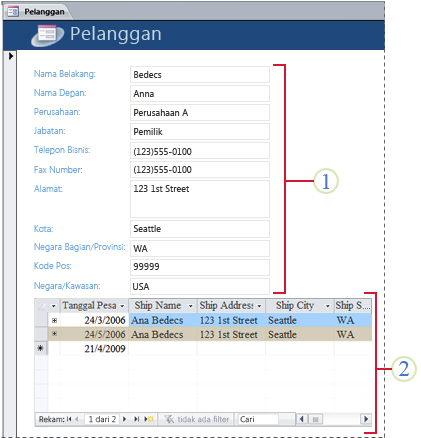421x438 pixels.
Task: Click the 'tidak ada filter' filter indicator
Action: pyautogui.click(x=197, y=419)
